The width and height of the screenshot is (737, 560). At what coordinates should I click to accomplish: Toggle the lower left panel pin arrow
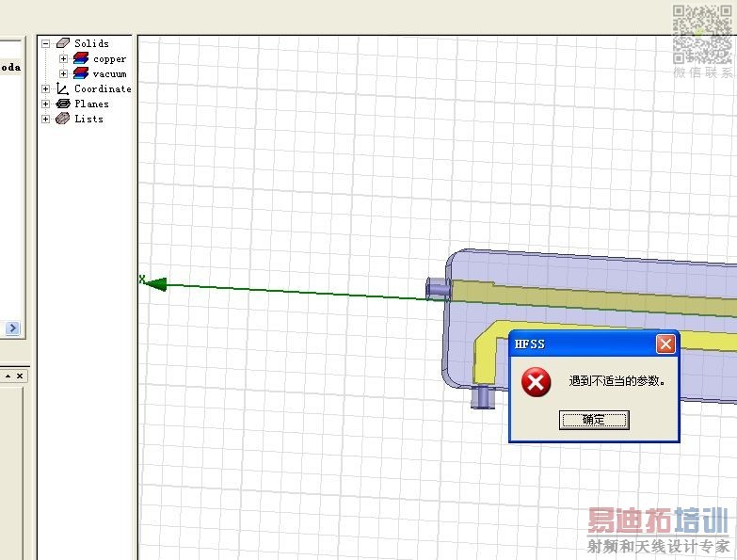point(8,376)
